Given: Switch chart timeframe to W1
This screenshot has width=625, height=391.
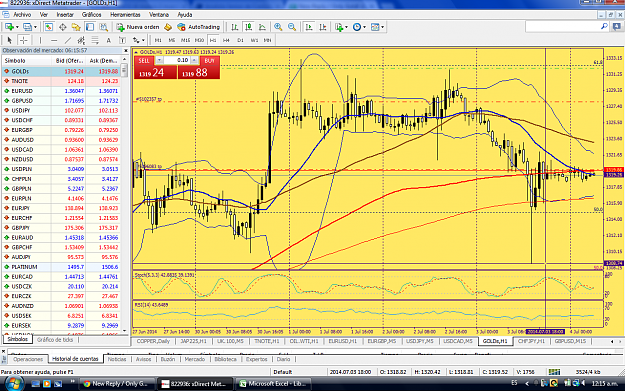Looking at the screenshot, I should [254, 40].
